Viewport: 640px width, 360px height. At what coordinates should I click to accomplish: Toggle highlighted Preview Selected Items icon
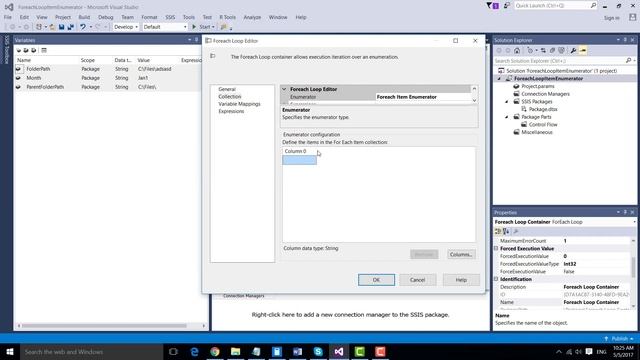coord(583,51)
